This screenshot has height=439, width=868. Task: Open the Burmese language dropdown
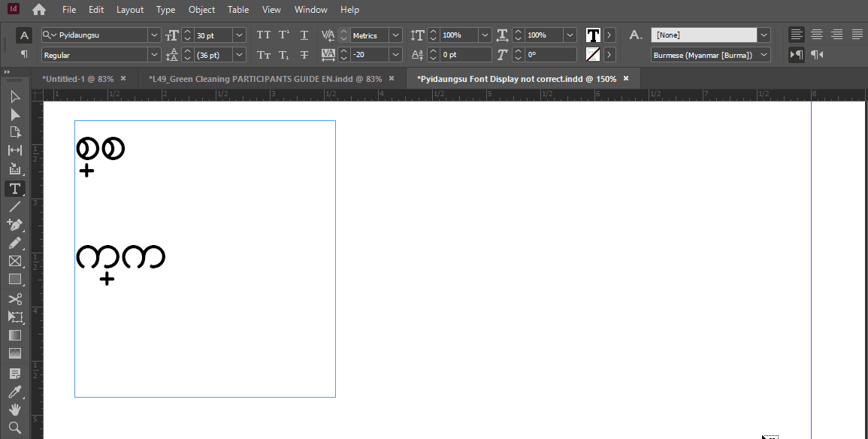(x=764, y=55)
